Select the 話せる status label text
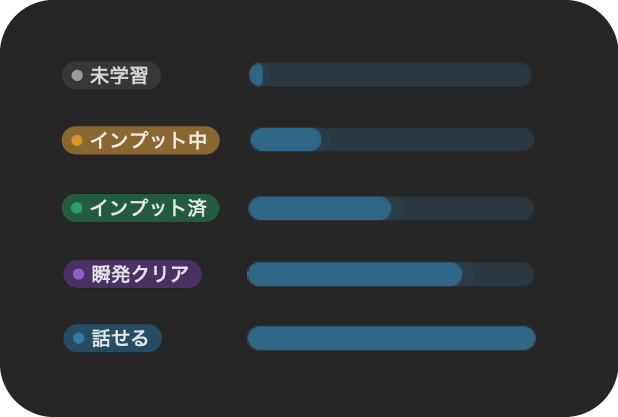The width and height of the screenshot is (618, 417). [120, 339]
